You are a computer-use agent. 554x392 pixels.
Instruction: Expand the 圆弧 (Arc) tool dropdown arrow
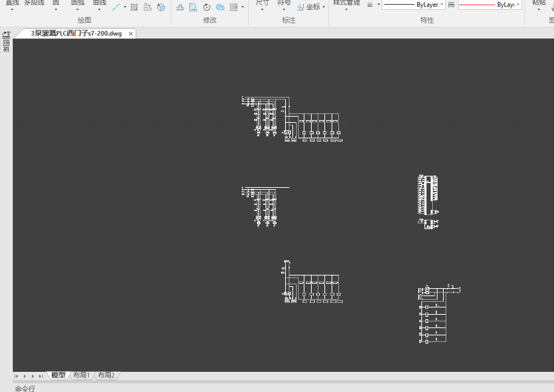click(78, 9)
